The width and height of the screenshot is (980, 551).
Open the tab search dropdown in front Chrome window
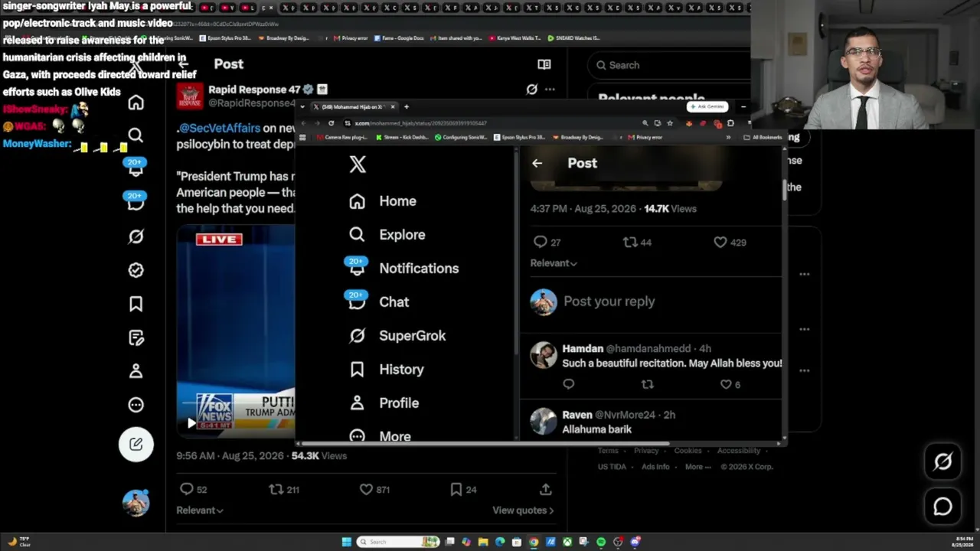click(x=302, y=107)
